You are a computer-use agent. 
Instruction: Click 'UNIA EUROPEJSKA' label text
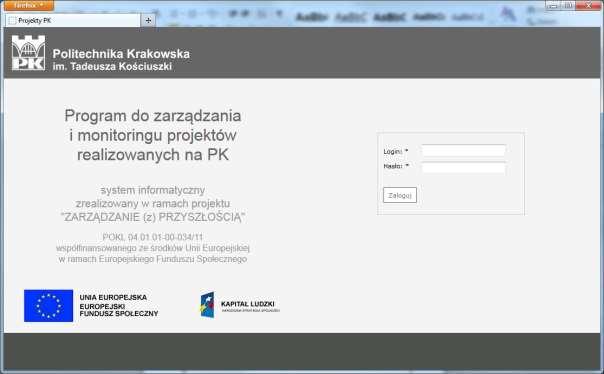113,297
